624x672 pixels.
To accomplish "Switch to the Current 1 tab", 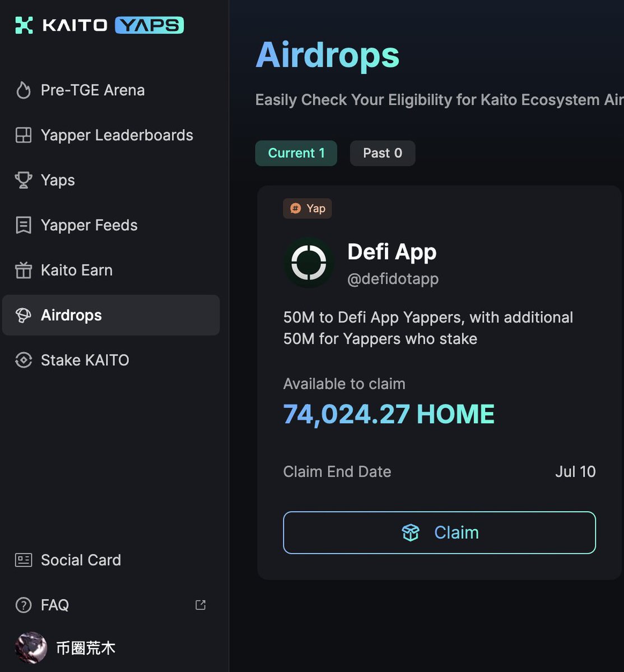I will point(296,153).
